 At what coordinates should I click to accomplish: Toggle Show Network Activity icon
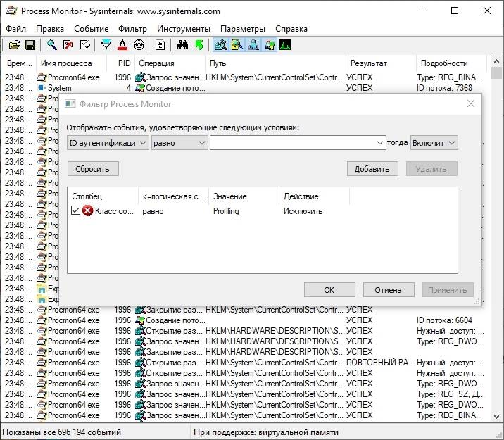pos(253,45)
